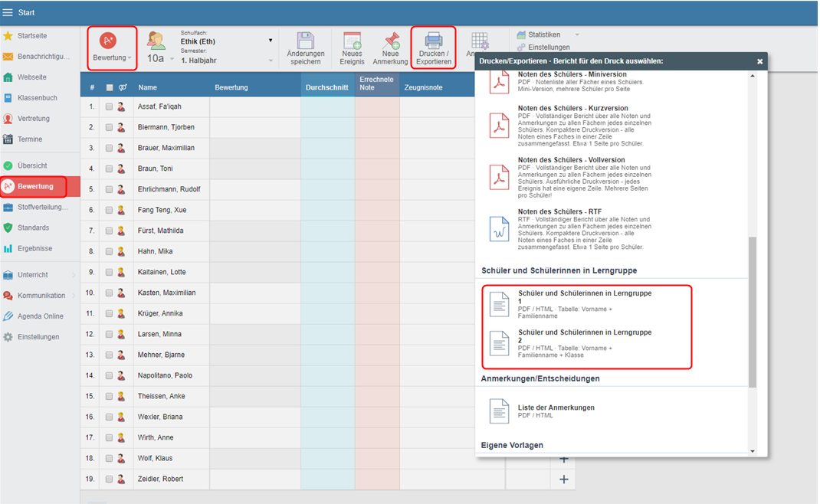Click the Änderungen speichern floppy disk icon

[305, 41]
